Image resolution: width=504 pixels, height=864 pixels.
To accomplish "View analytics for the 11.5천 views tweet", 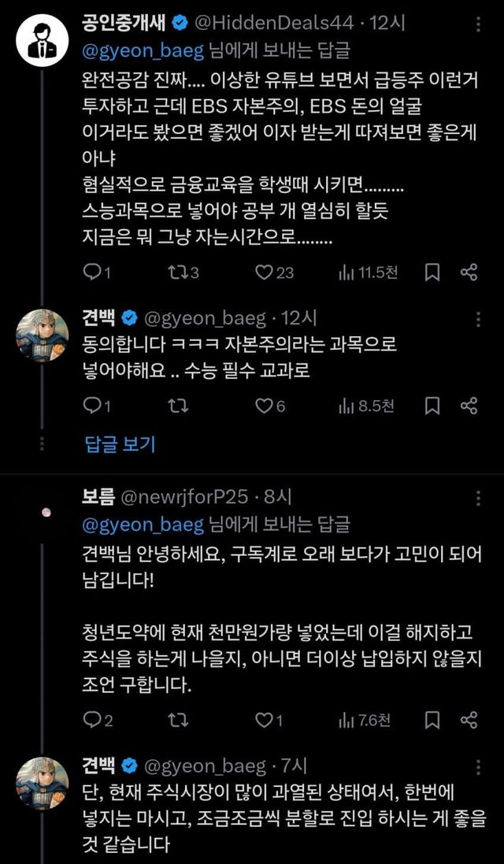I will [x=346, y=273].
